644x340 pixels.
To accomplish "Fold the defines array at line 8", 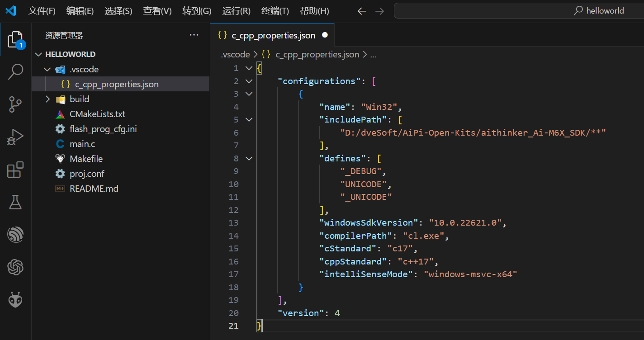I will (x=248, y=158).
